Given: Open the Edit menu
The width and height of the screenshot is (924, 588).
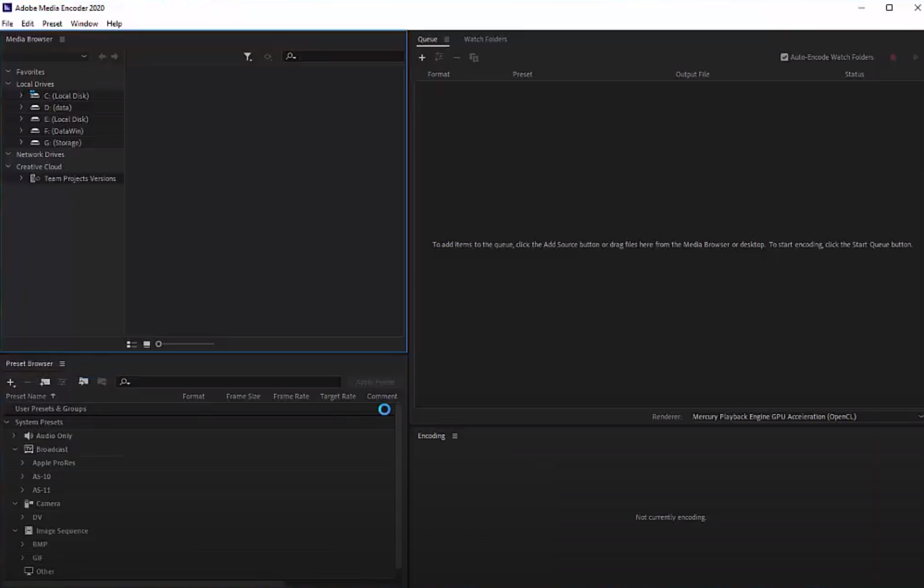Looking at the screenshot, I should coord(27,23).
